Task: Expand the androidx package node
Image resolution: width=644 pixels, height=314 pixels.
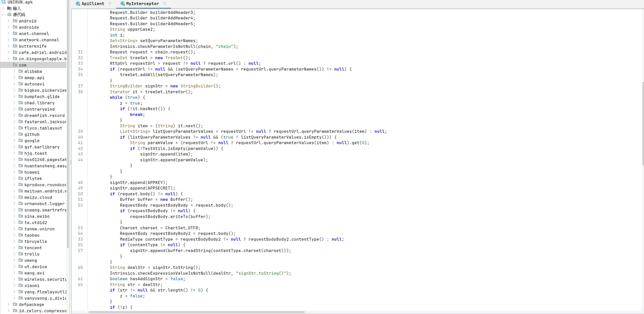Action: pos(9,27)
